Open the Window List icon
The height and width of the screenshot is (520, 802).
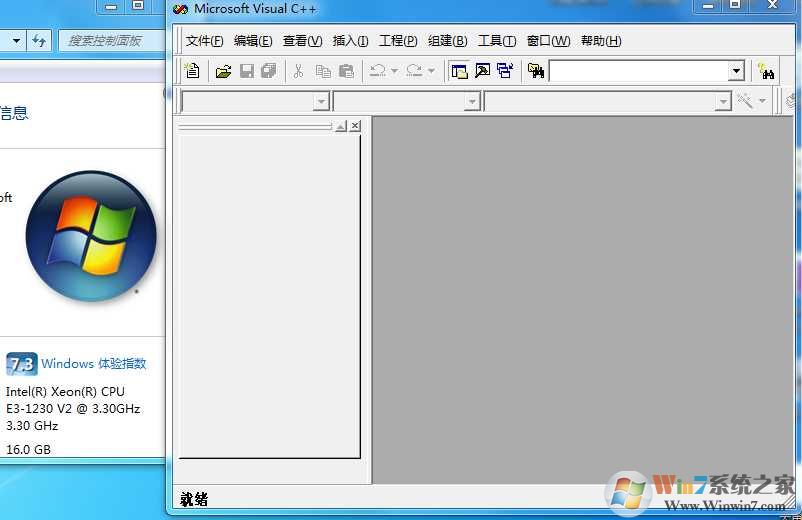[505, 71]
